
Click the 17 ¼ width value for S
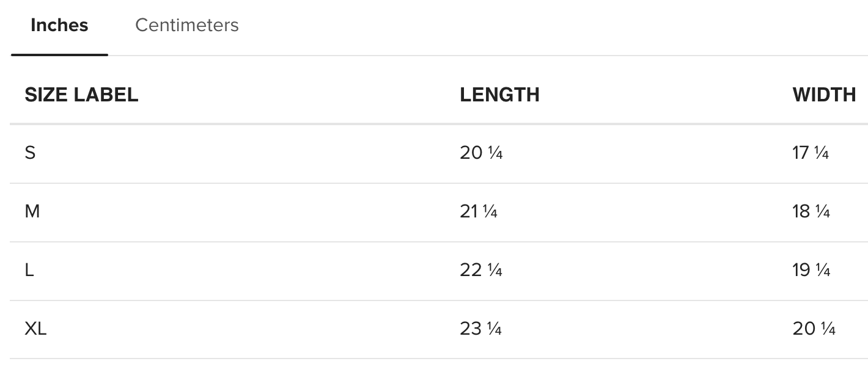point(811,153)
